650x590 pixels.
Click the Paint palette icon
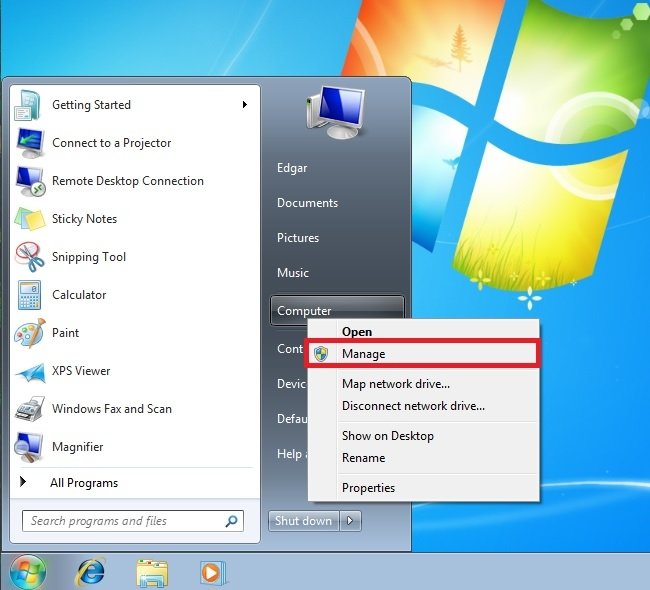pos(29,333)
